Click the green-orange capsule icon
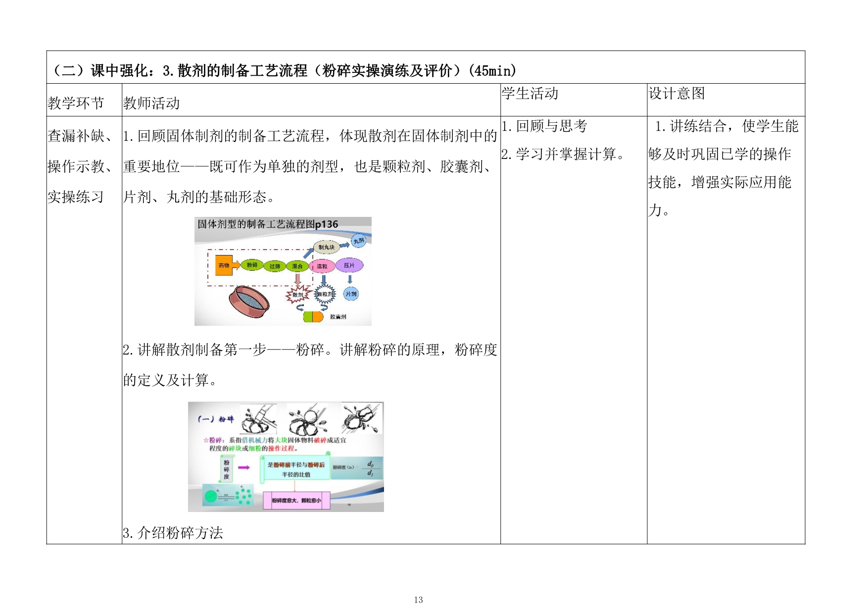This screenshot has height=614, width=868. [x=313, y=316]
